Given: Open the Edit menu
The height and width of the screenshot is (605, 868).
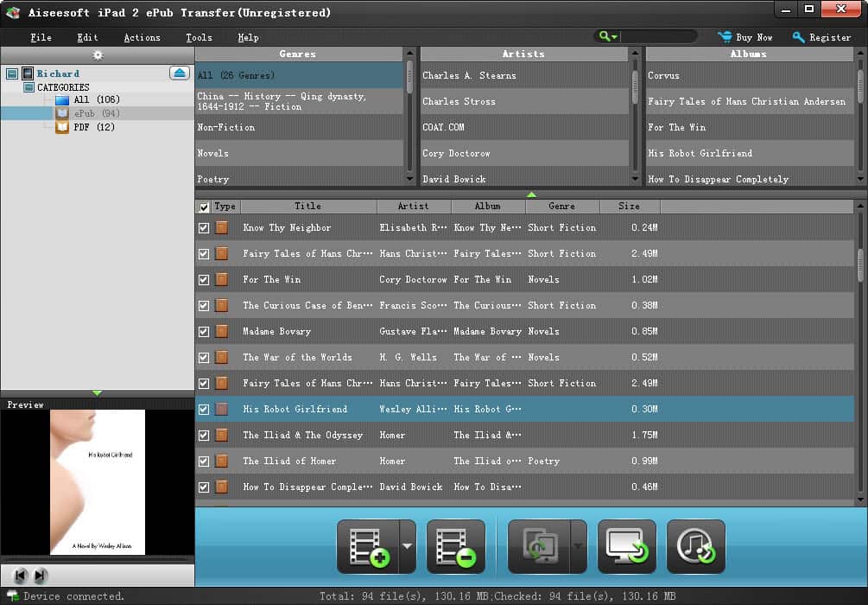Looking at the screenshot, I should point(87,37).
